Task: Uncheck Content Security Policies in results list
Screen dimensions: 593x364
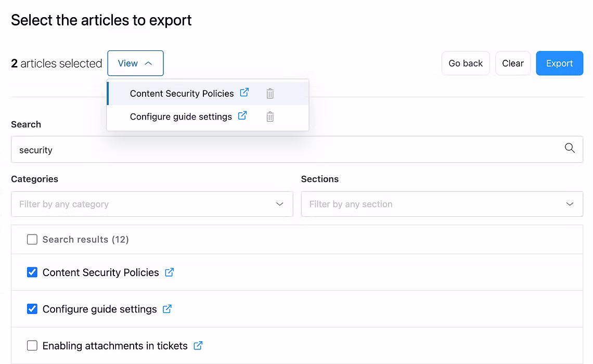Action: [x=32, y=272]
